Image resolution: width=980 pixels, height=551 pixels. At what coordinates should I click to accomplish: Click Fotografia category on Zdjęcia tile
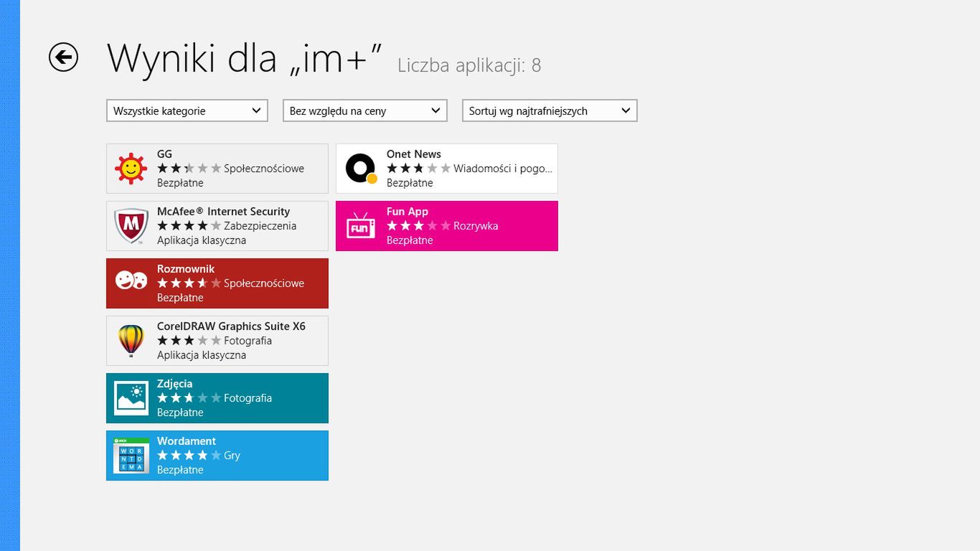(248, 398)
